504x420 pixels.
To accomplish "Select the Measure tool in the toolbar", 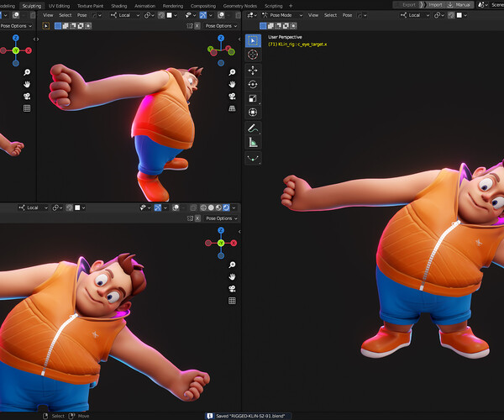I will (253, 142).
